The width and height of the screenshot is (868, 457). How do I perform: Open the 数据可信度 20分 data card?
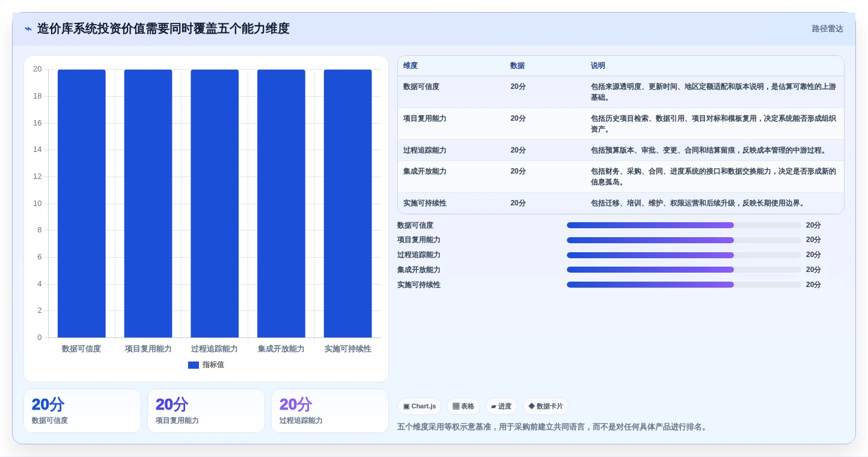coord(82,411)
